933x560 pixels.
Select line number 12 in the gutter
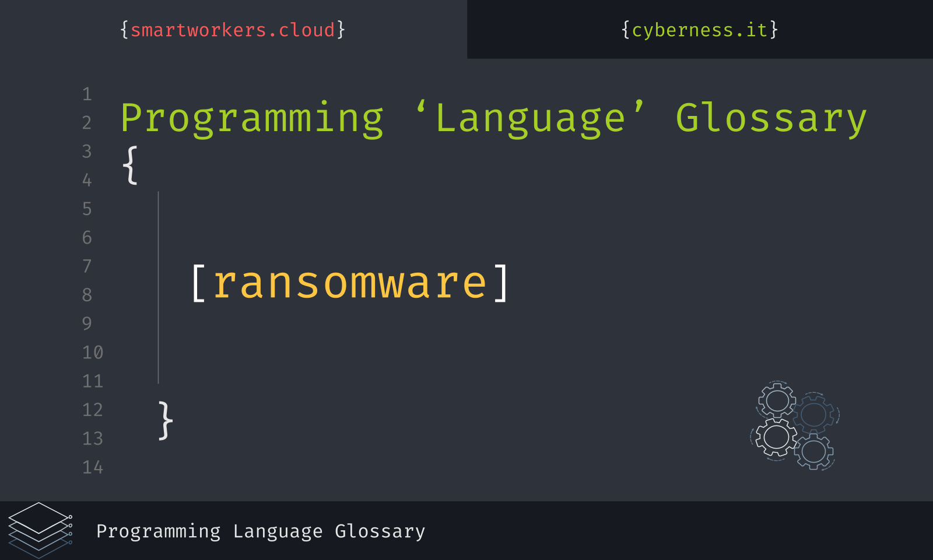click(93, 410)
